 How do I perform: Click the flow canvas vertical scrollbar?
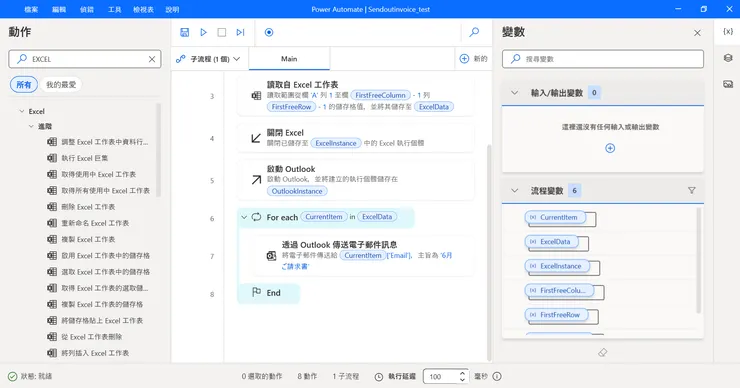pyautogui.click(x=489, y=253)
